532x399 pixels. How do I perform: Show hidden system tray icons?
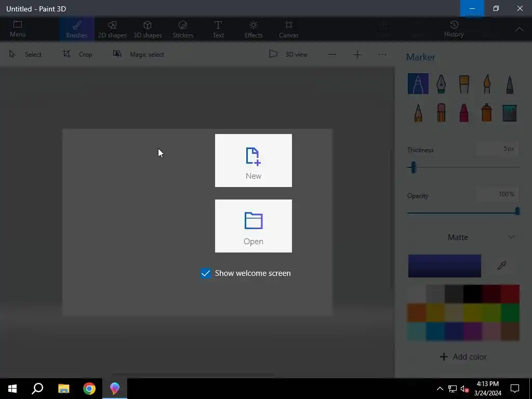click(440, 389)
